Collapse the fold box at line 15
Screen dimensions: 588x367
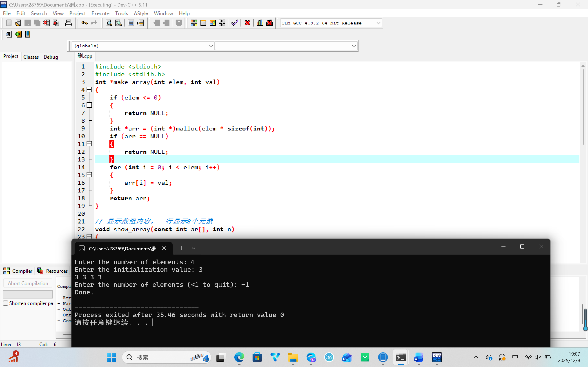[89, 175]
